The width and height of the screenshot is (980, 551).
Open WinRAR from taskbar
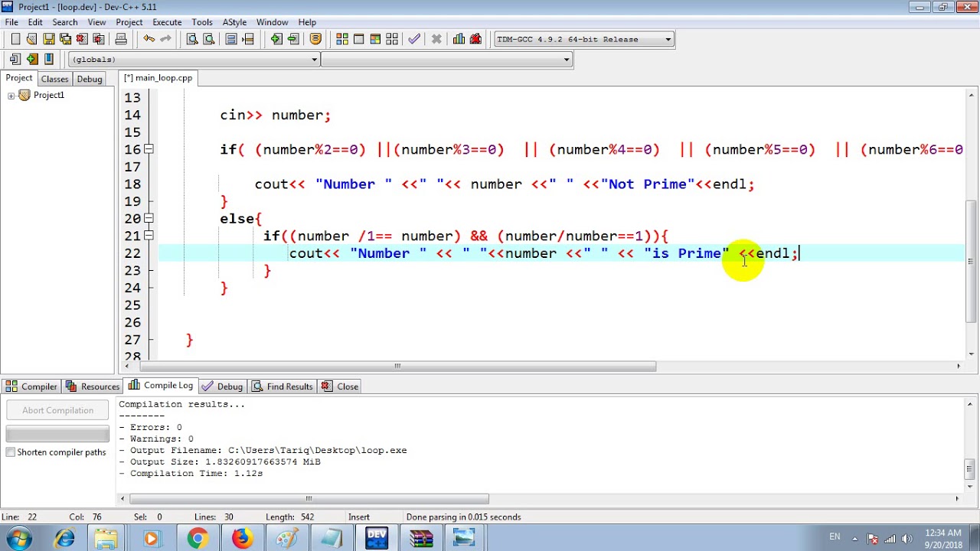pos(420,539)
